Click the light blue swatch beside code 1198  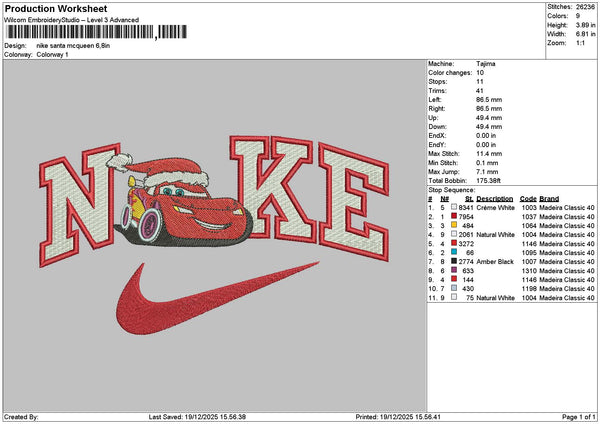click(454, 288)
